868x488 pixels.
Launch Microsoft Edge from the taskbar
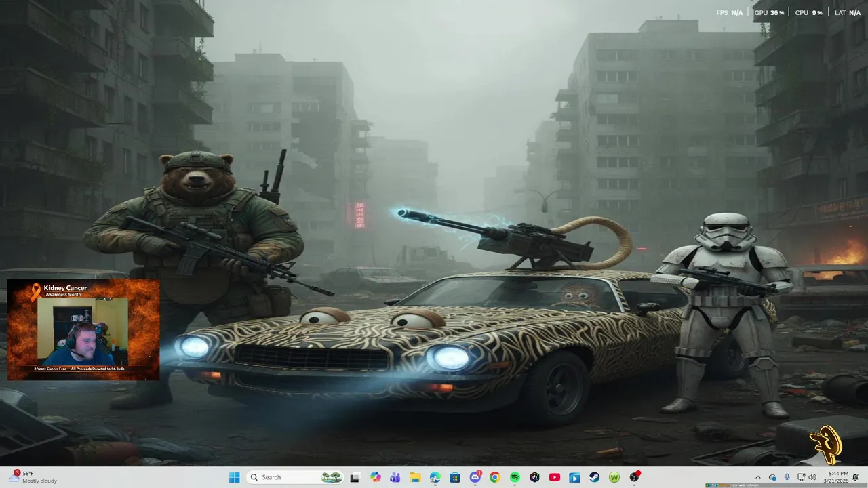tap(435, 477)
